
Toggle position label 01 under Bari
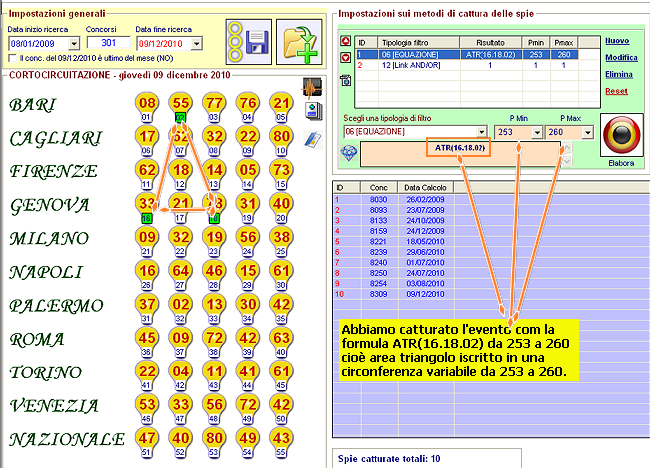[x=146, y=117]
